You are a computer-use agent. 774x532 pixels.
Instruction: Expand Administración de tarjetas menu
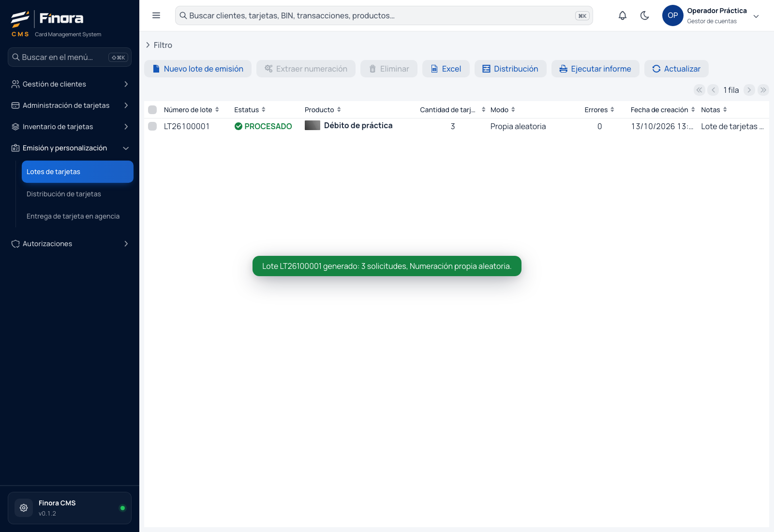[x=70, y=105]
